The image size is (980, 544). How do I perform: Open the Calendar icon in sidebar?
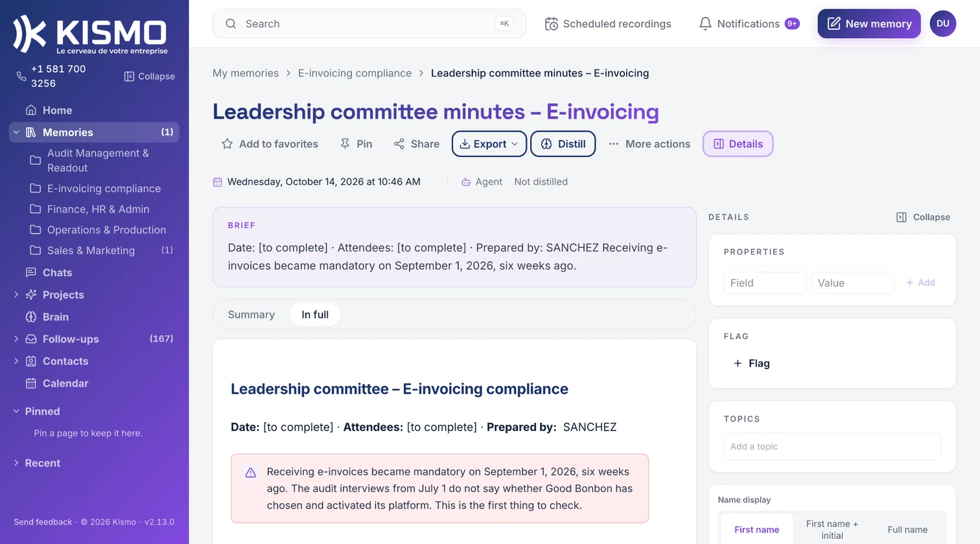click(x=31, y=383)
